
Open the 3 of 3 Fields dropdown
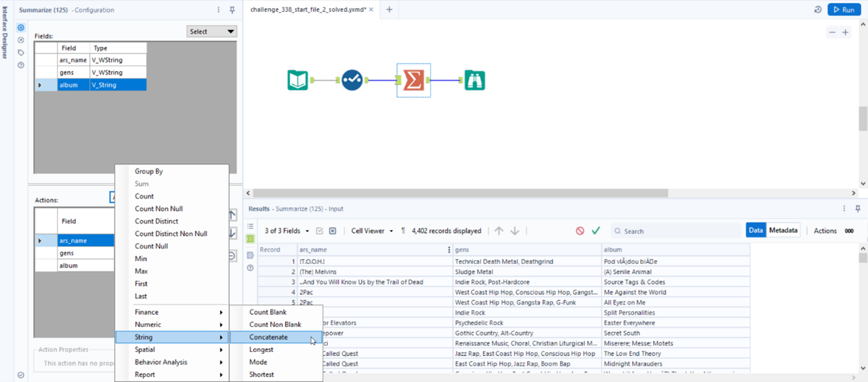click(287, 231)
